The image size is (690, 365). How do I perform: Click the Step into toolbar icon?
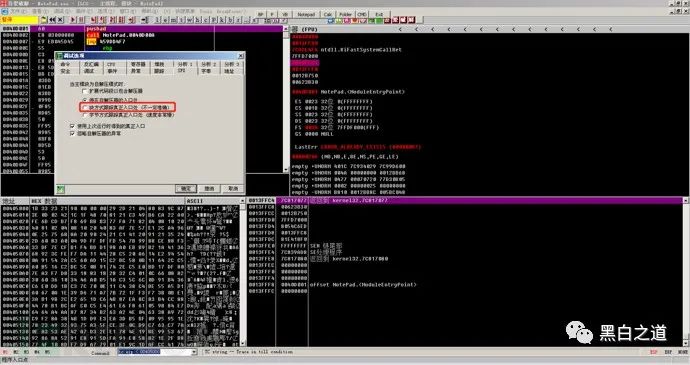tap(94, 20)
